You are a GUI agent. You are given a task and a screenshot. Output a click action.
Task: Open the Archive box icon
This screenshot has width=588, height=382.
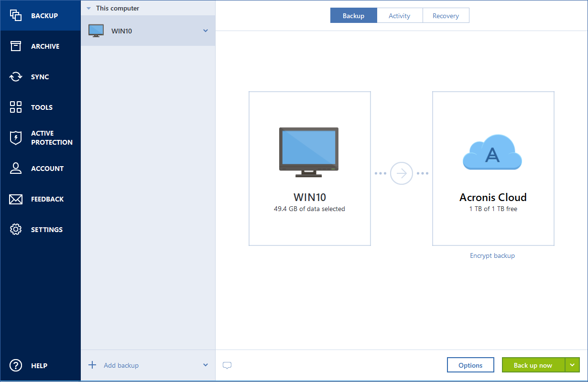[16, 46]
